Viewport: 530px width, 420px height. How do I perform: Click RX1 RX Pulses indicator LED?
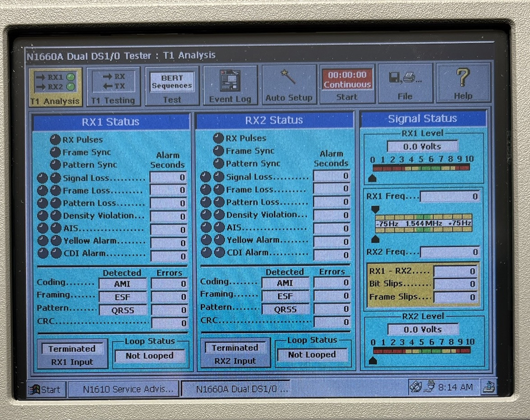click(55, 140)
